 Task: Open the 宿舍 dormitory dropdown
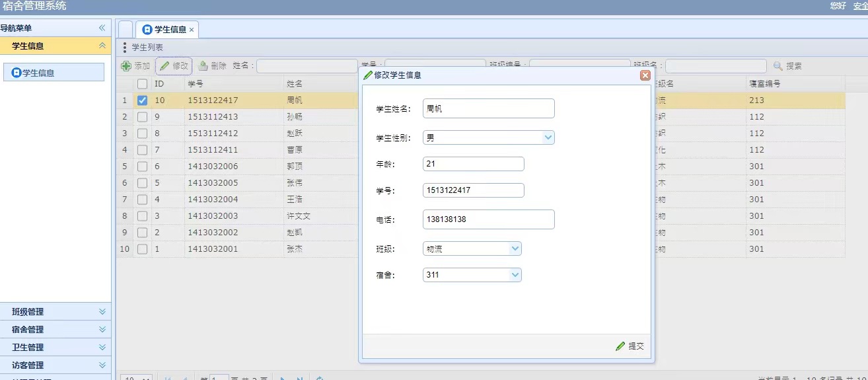click(515, 275)
